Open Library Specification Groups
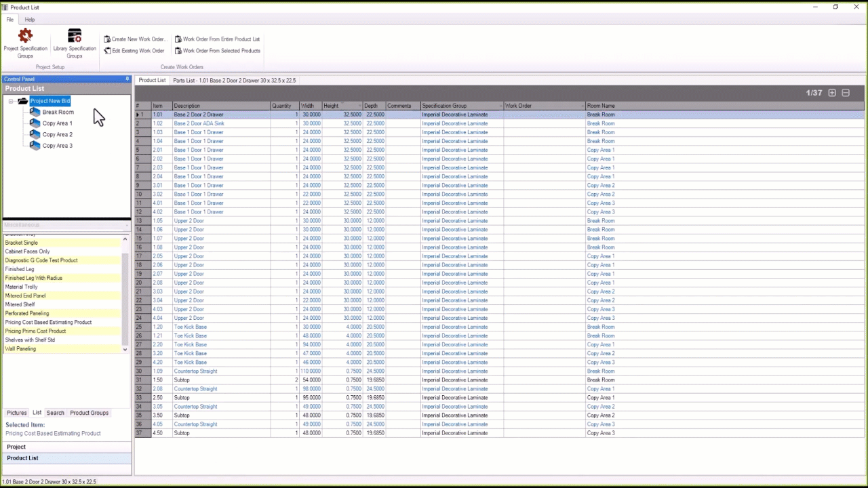Viewport: 868px width, 488px height. [75, 43]
